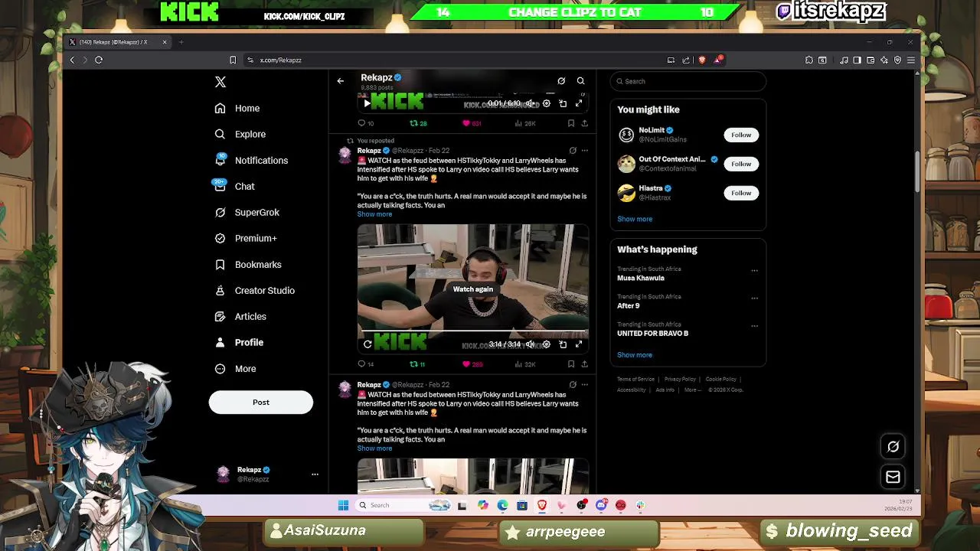View analytics showing 26K views
This screenshot has height=551, width=980.
click(x=525, y=123)
